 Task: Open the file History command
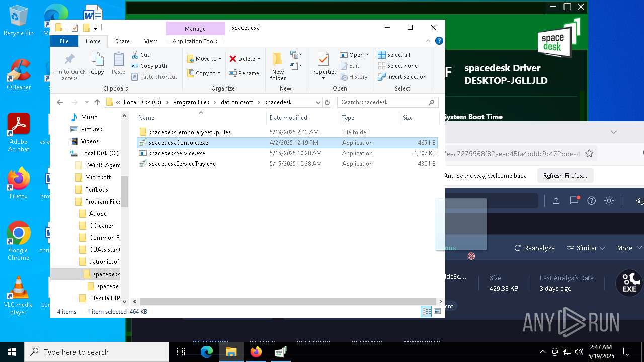click(354, 77)
